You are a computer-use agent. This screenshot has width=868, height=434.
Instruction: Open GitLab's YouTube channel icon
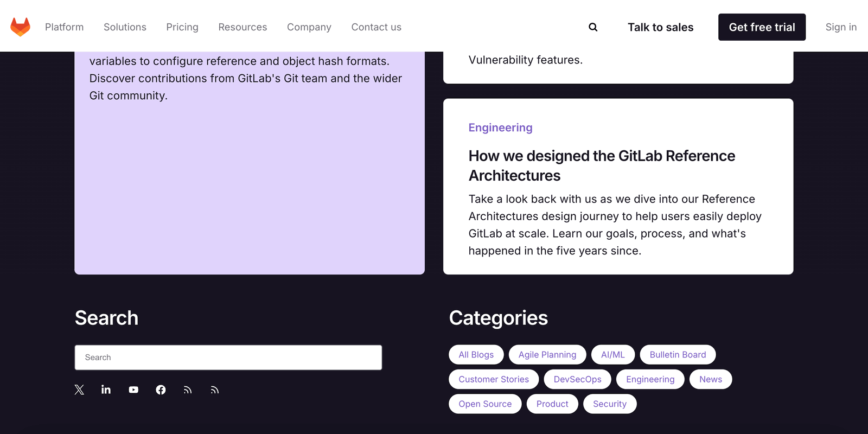point(133,390)
